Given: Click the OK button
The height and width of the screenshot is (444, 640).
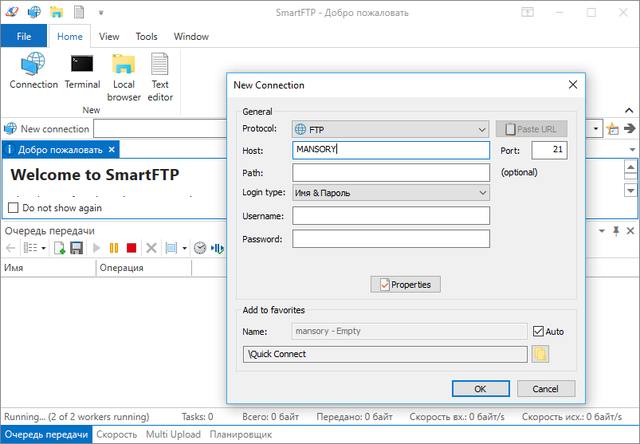Looking at the screenshot, I should point(480,388).
